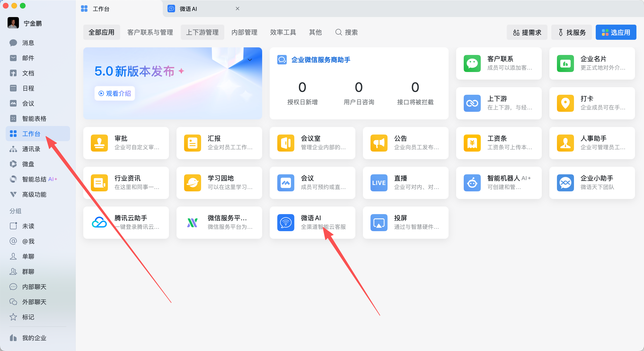Click the 搜索 search field
Screen dimensions: 644x351
(x=347, y=32)
